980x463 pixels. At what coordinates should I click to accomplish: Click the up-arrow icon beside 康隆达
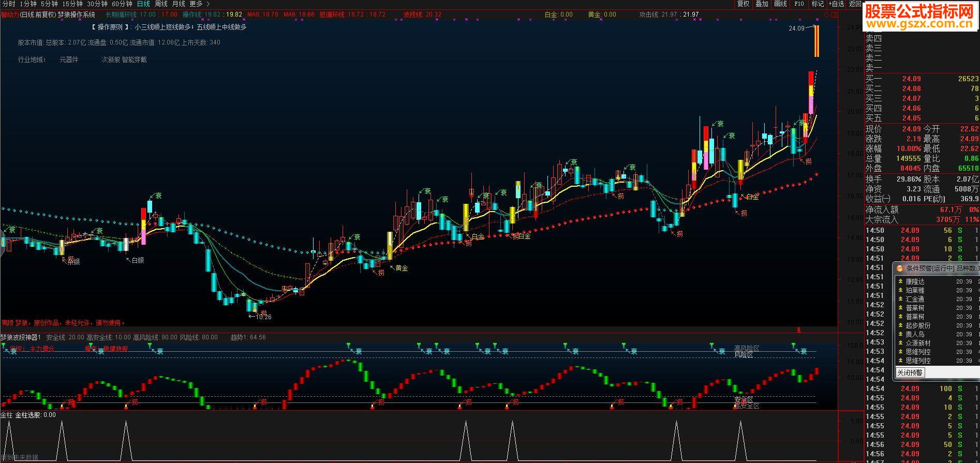coord(900,282)
